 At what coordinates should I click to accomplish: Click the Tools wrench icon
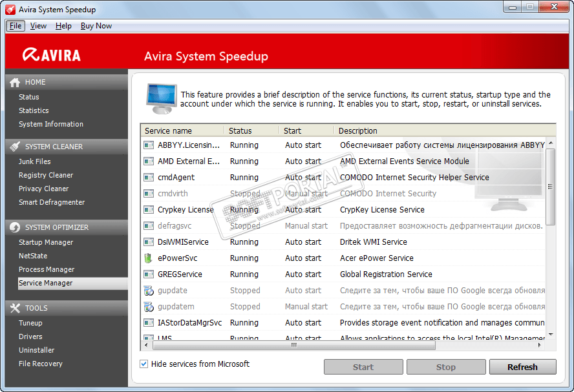click(x=15, y=308)
